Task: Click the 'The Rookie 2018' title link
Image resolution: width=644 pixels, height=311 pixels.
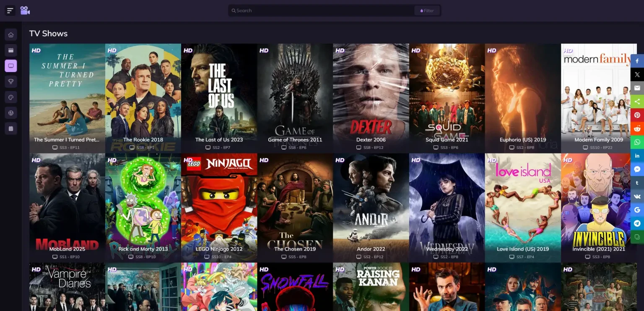Action: [143, 140]
